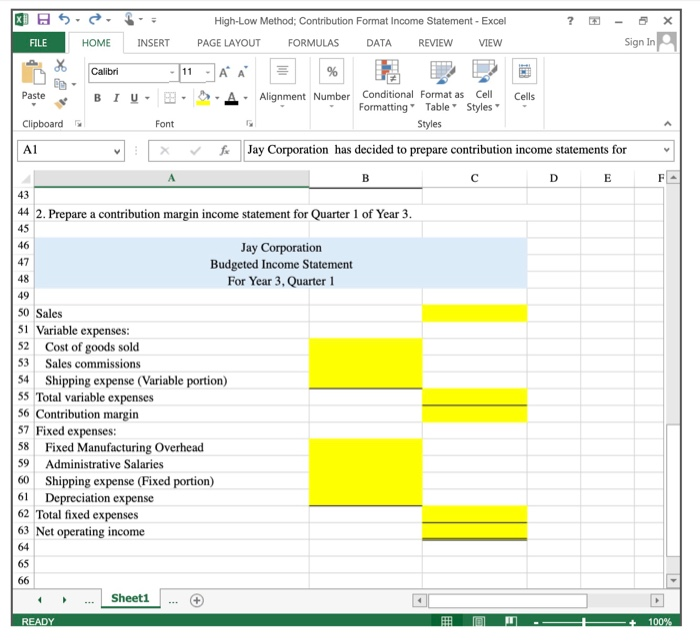
Task: Switch to the DATA tab
Action: [379, 43]
